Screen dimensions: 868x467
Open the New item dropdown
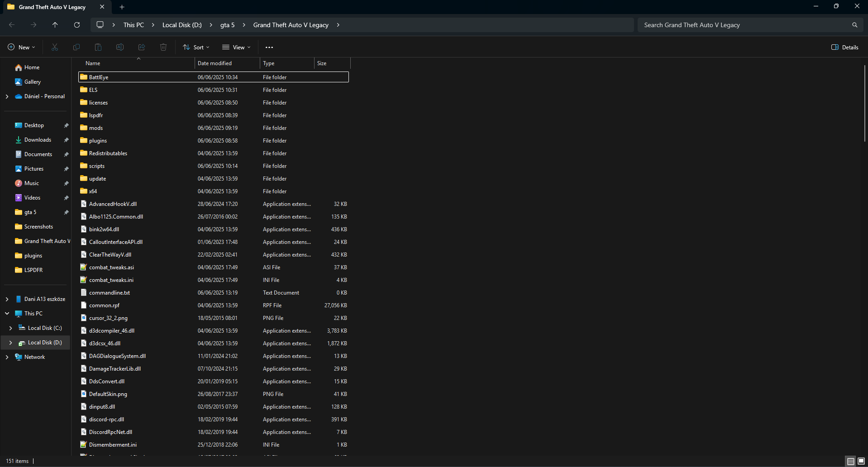(x=21, y=47)
